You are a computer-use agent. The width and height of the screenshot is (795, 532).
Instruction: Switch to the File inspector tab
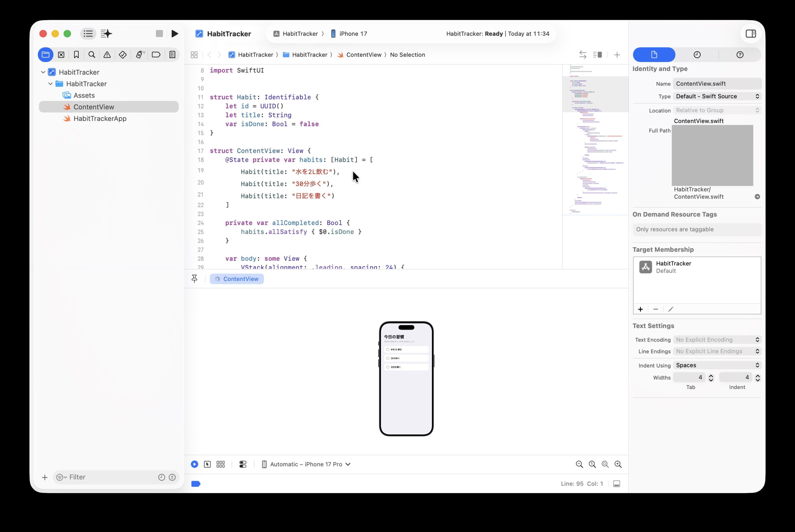coord(654,55)
